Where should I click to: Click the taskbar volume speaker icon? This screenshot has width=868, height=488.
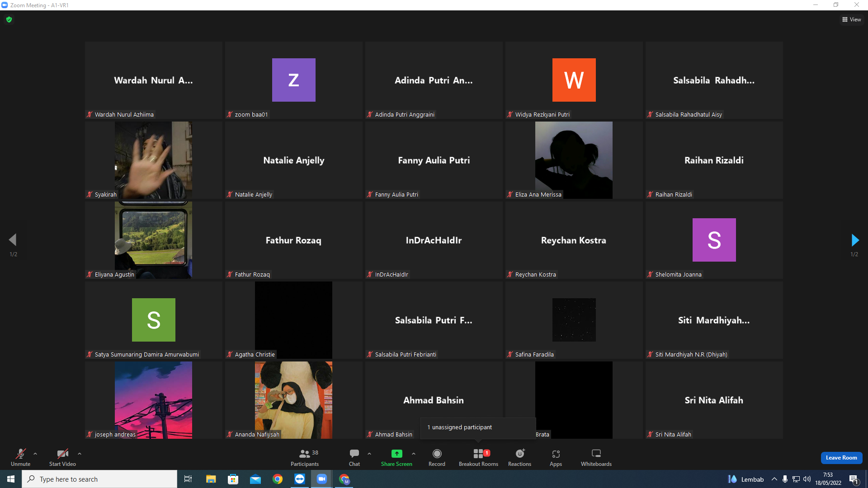pos(807,479)
